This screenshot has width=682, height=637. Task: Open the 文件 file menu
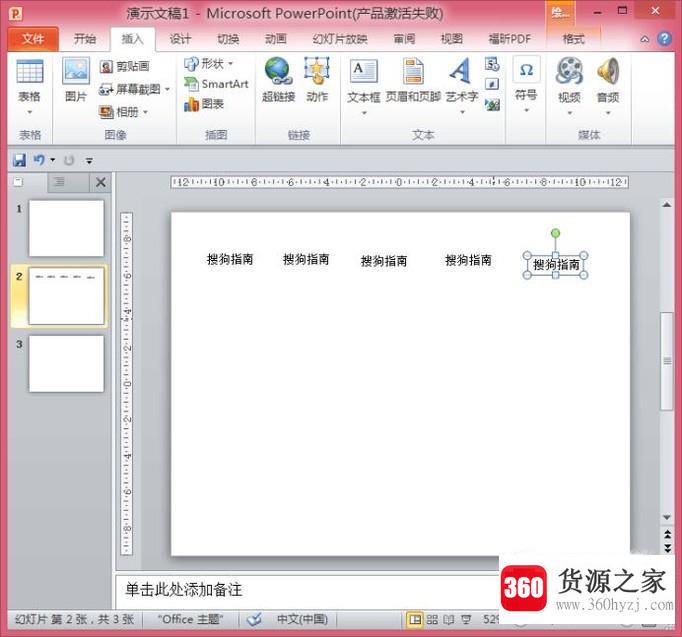33,39
